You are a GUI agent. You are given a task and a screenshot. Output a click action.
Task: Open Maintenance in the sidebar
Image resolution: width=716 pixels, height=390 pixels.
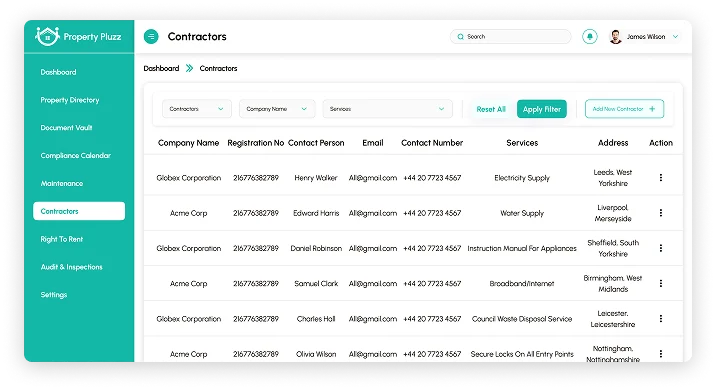(x=62, y=184)
